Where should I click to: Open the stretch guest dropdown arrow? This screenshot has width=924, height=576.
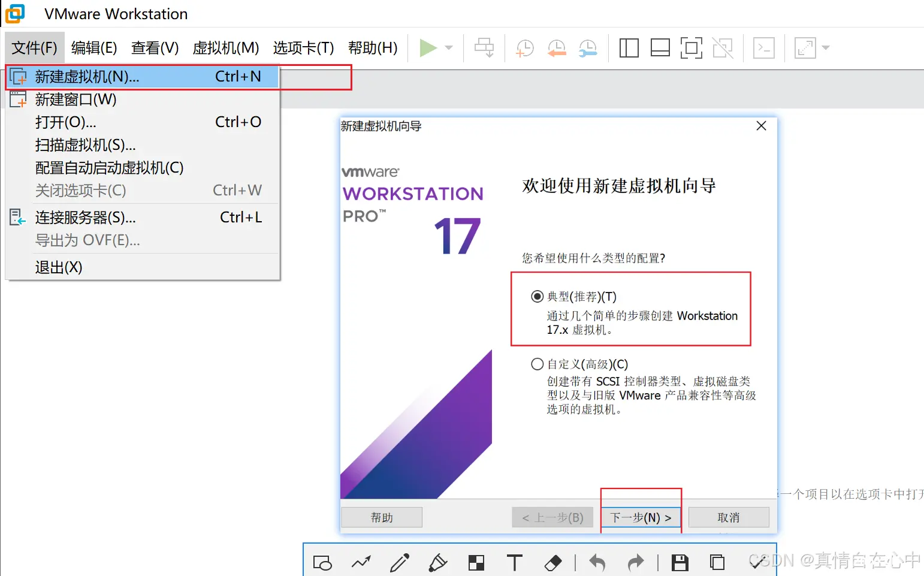pos(826,48)
